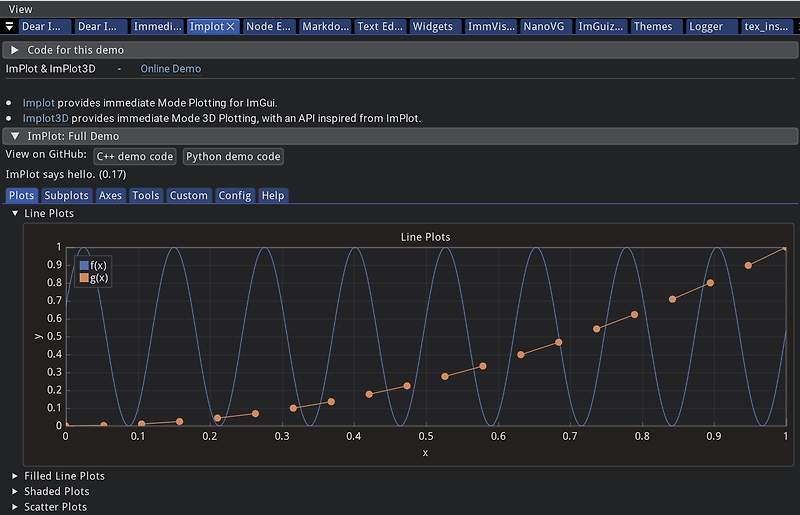Open the NanoVG tab
Image resolution: width=800 pixels, height=515 pixels.
coord(544,27)
